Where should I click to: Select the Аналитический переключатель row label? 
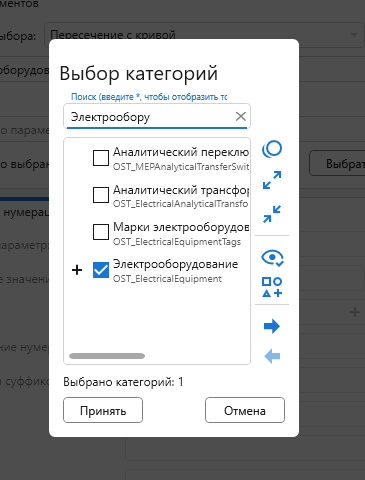coord(181,152)
